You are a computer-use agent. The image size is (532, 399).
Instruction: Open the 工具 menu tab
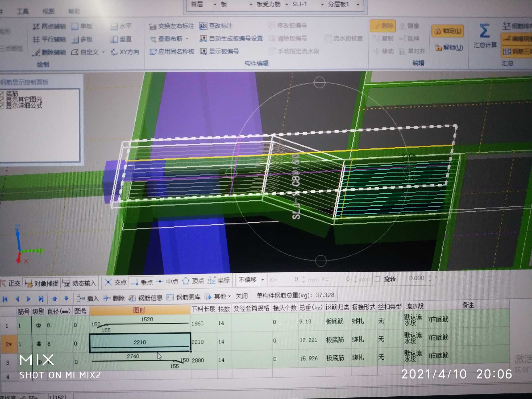(23, 11)
